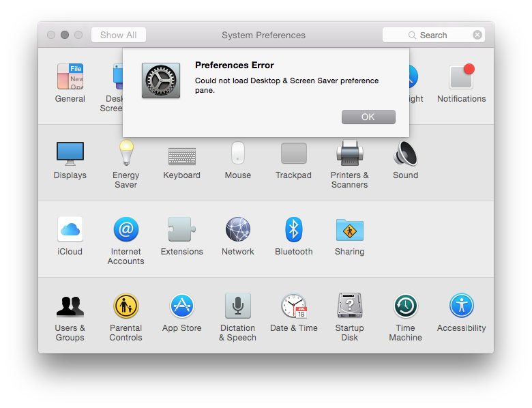Click the magnifying glass in search field
This screenshot has height=408, width=532.
(412, 35)
